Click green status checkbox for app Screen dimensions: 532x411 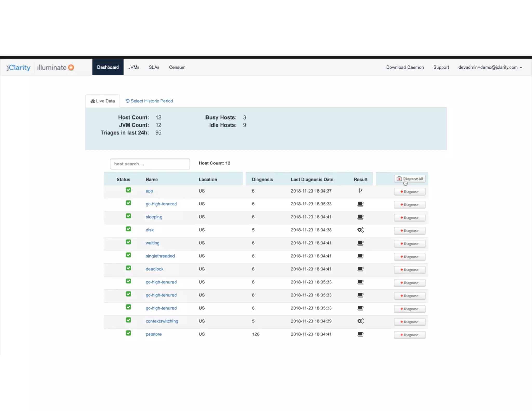point(128,190)
